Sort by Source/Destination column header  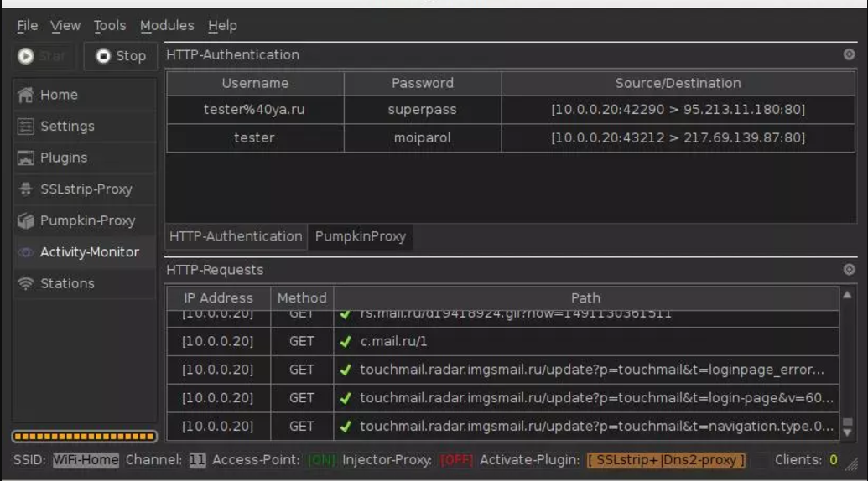pyautogui.click(x=678, y=83)
